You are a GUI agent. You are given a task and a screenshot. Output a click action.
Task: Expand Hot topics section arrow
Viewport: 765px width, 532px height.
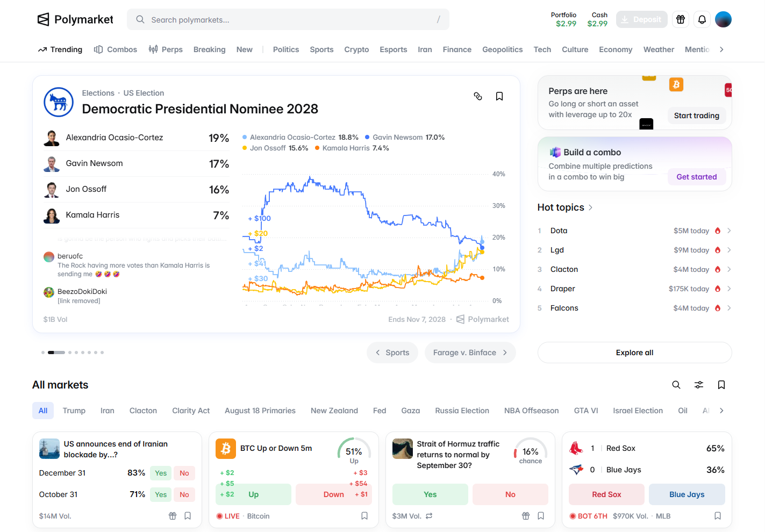click(x=590, y=207)
